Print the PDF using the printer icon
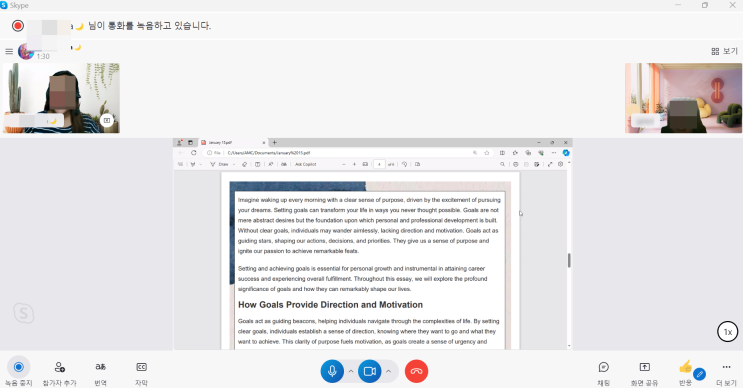743x388 pixels. tap(516, 164)
